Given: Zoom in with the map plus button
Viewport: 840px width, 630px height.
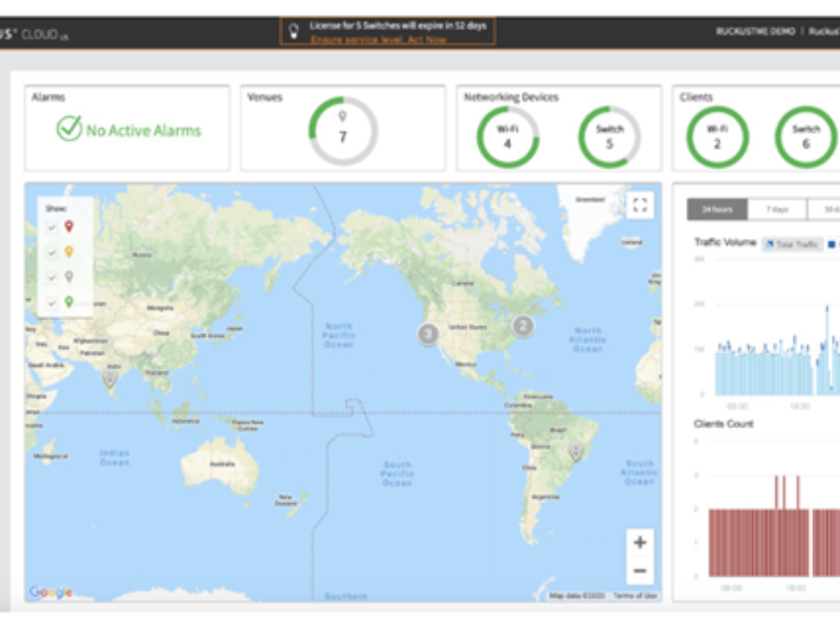Looking at the screenshot, I should coord(639,542).
